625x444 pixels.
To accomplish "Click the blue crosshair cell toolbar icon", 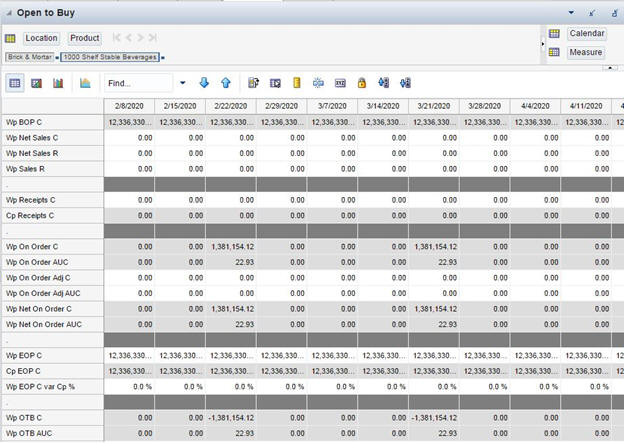I will pos(318,83).
